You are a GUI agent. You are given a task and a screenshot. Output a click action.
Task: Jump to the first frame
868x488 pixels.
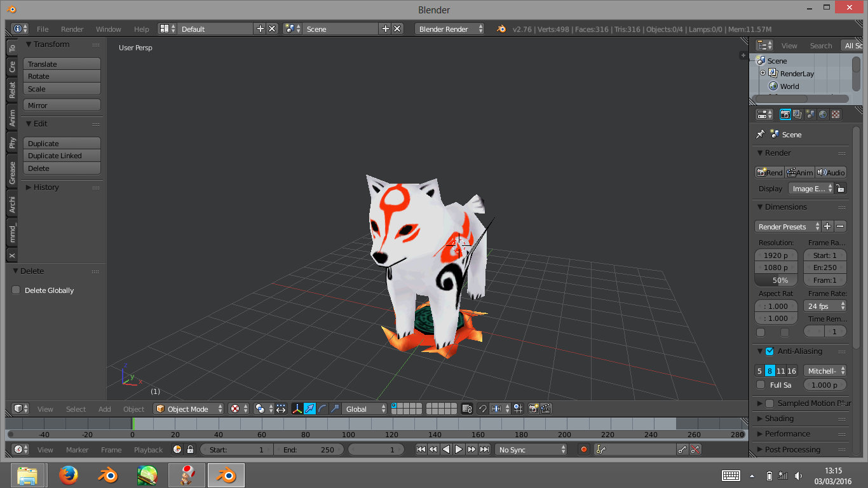click(421, 449)
